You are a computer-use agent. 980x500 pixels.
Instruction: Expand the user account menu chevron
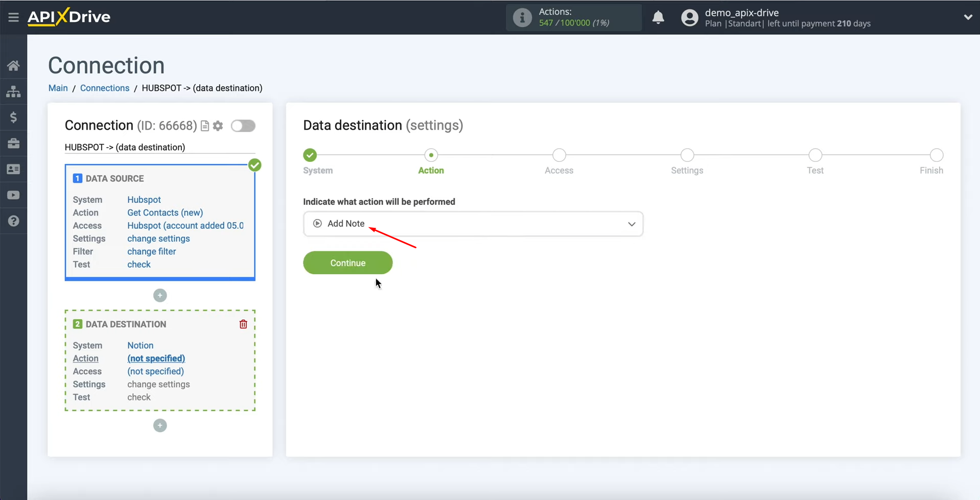(968, 17)
